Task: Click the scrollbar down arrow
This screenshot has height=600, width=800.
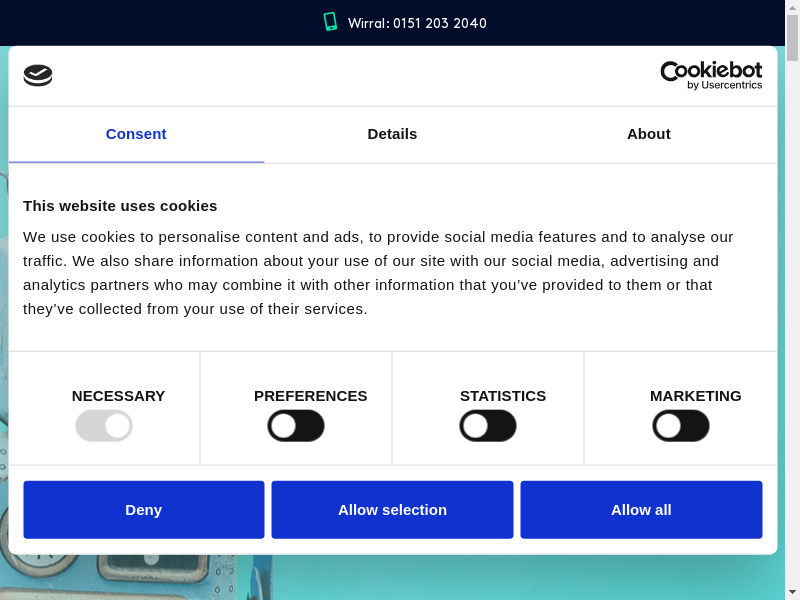Action: pyautogui.click(x=792, y=592)
